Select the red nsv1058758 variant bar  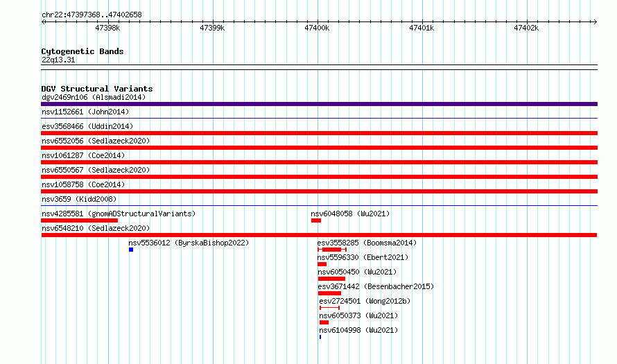click(x=319, y=191)
